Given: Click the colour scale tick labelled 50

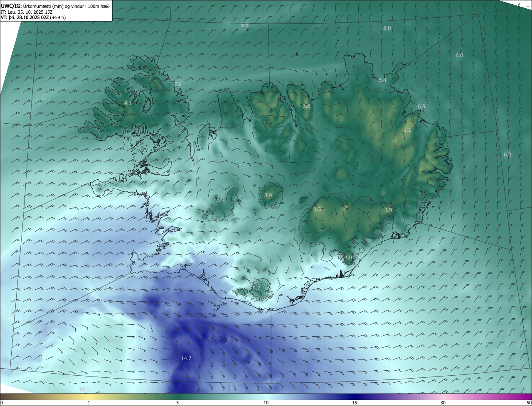Looking at the screenshot, I should click(529, 403).
